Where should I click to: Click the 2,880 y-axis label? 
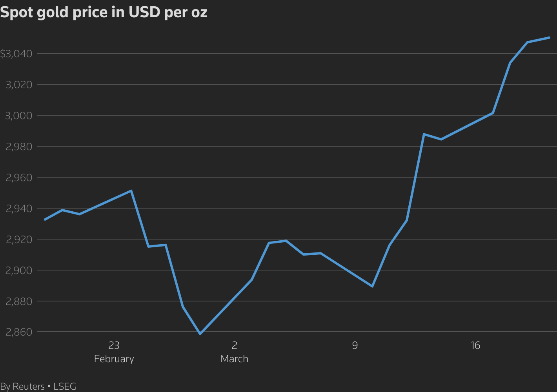[x=19, y=301]
